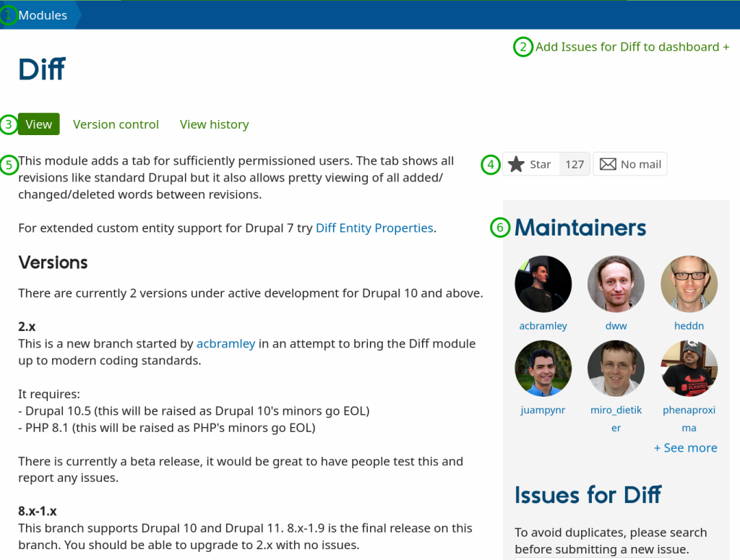Open acbramley maintainer name link

pyautogui.click(x=543, y=326)
